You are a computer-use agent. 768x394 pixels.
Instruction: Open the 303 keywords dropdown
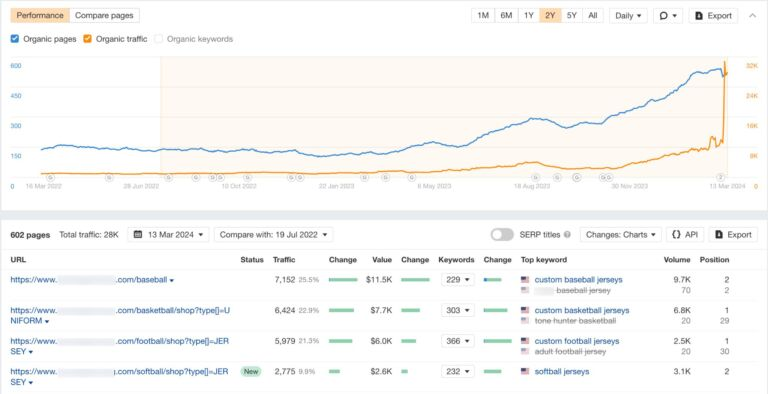click(457, 310)
